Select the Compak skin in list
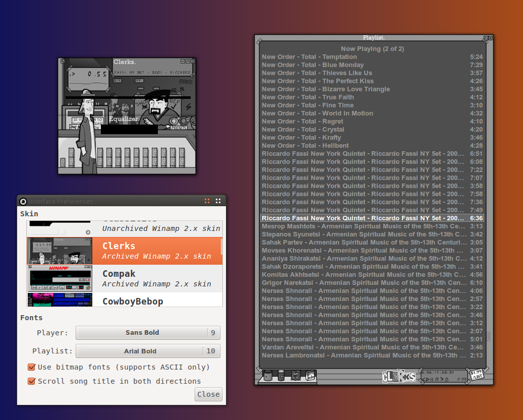The image size is (523, 420). [x=125, y=278]
